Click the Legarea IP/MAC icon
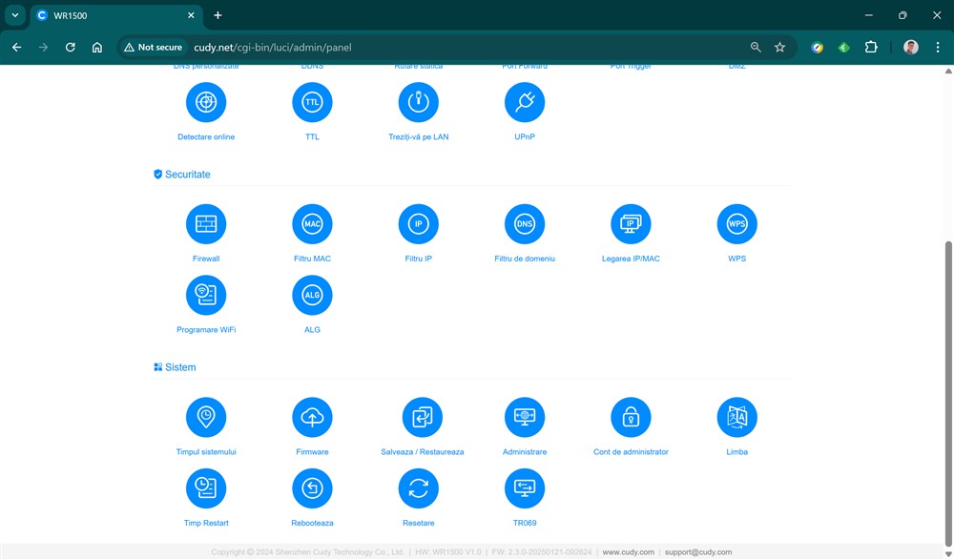954x560 pixels. [631, 224]
